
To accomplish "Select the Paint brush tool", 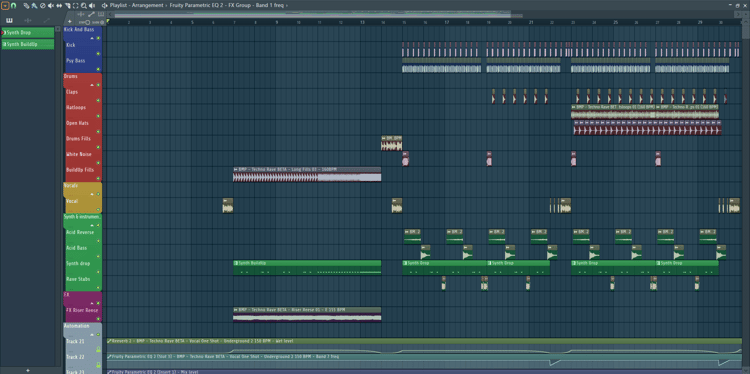I will tap(34, 6).
